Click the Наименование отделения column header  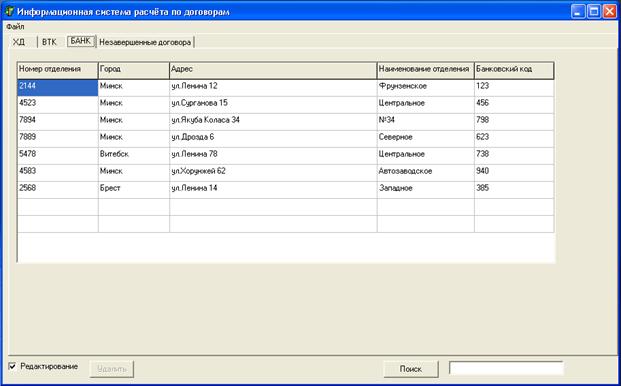coord(426,70)
